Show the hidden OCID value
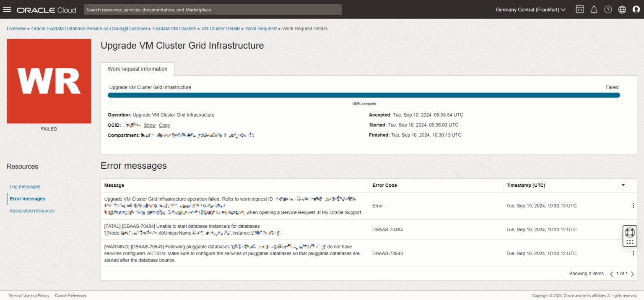The width and height of the screenshot is (644, 300). click(150, 125)
